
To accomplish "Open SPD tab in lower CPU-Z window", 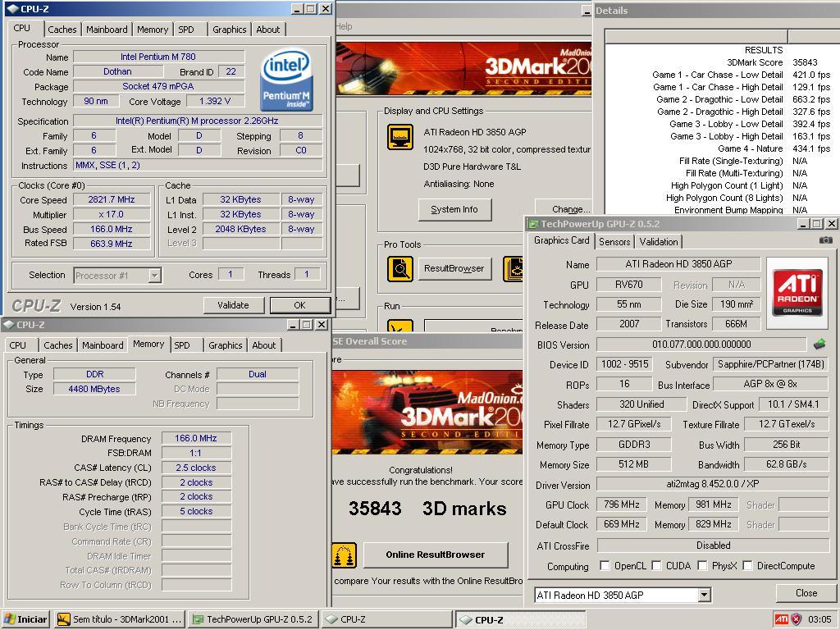I will (182, 345).
